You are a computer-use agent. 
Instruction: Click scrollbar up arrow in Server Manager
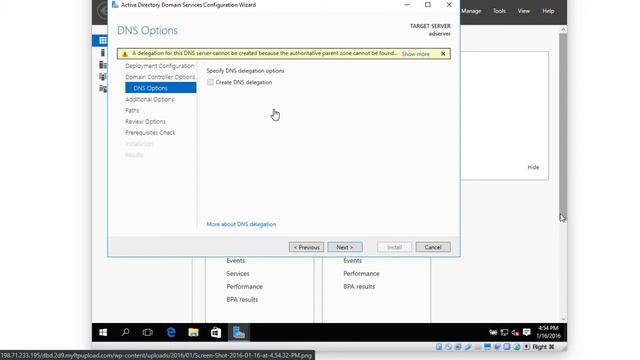tap(563, 29)
